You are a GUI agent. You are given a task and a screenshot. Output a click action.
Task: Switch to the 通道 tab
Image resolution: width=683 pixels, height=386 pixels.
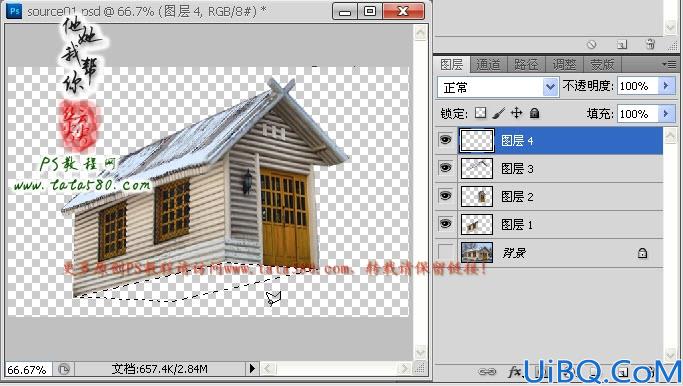[488, 65]
